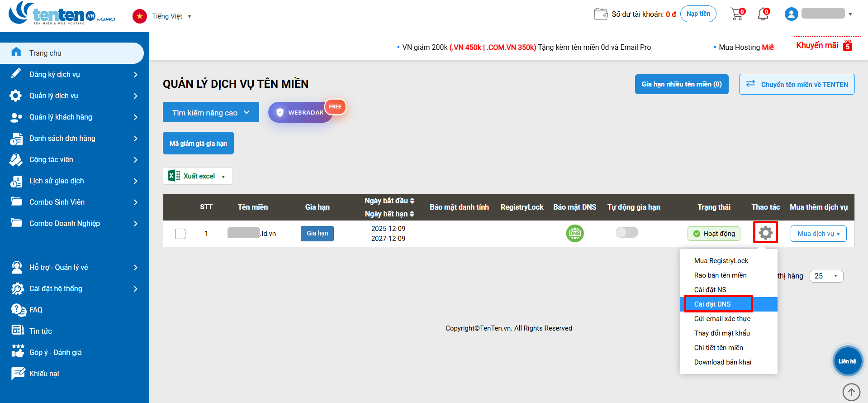The width and height of the screenshot is (868, 403).
Task: Open the notifications bell
Action: coord(764,14)
